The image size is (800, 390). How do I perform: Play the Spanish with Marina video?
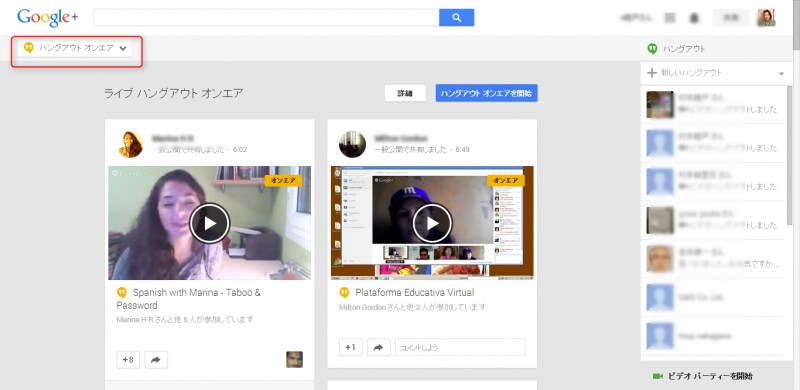[209, 223]
